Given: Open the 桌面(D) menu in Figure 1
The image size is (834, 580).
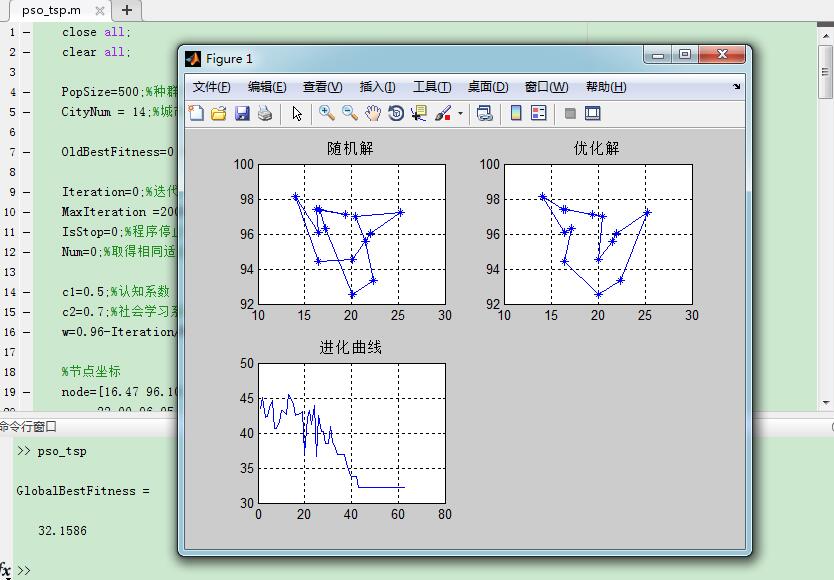Looking at the screenshot, I should pos(488,87).
